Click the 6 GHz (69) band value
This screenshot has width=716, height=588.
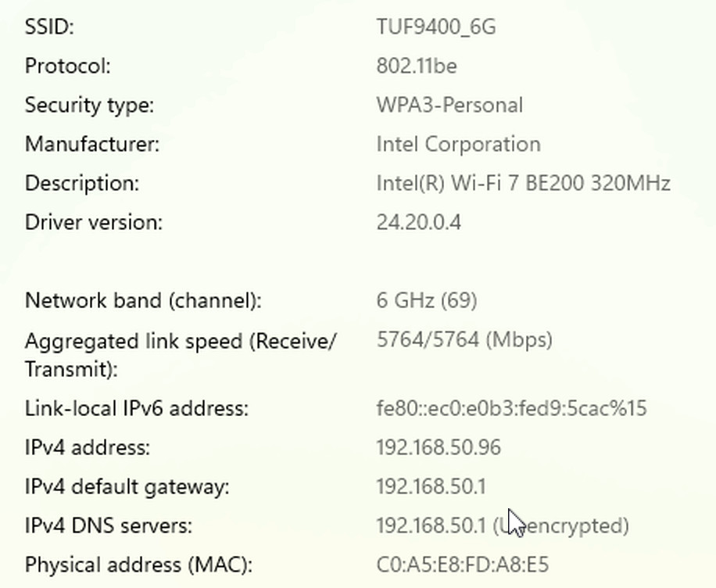(x=426, y=300)
